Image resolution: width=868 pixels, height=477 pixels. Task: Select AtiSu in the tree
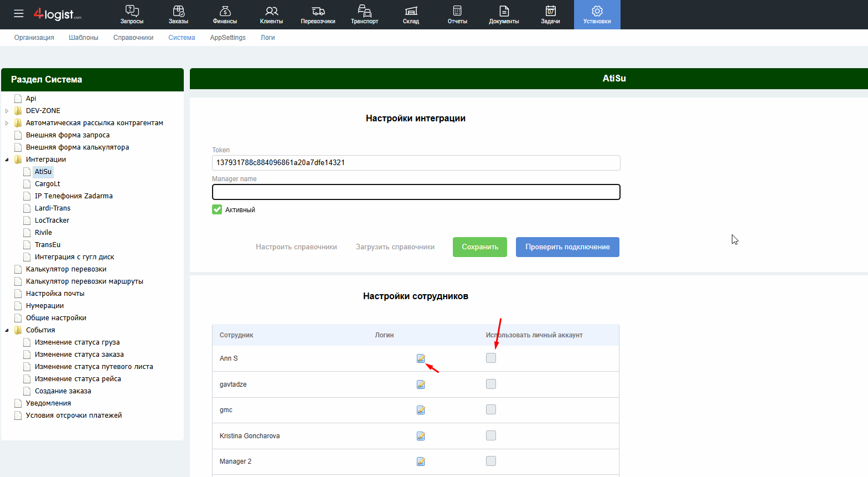(x=43, y=172)
